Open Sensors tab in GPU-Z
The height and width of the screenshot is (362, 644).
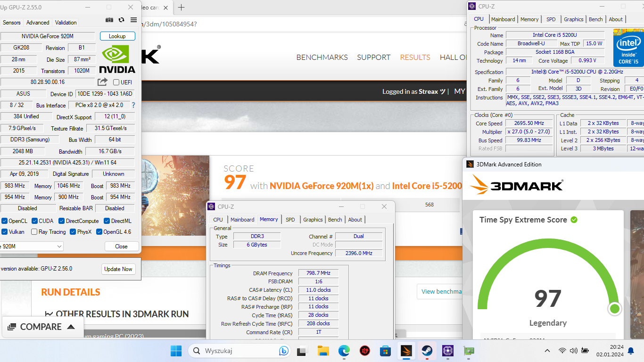point(12,22)
